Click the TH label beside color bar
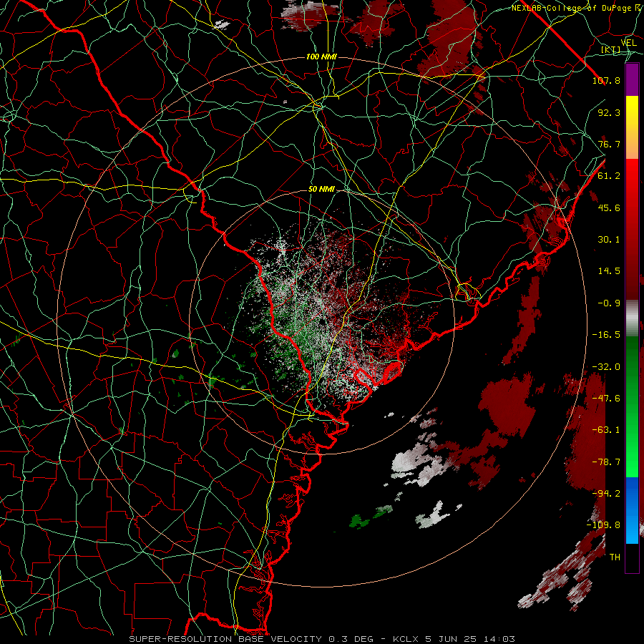The image size is (644, 644). [x=615, y=557]
